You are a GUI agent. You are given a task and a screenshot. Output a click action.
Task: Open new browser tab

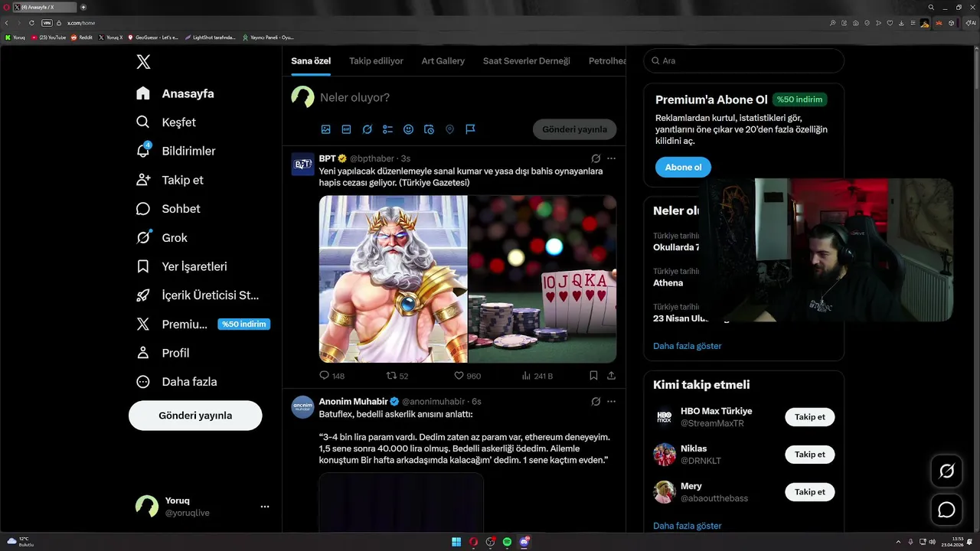pyautogui.click(x=83, y=7)
